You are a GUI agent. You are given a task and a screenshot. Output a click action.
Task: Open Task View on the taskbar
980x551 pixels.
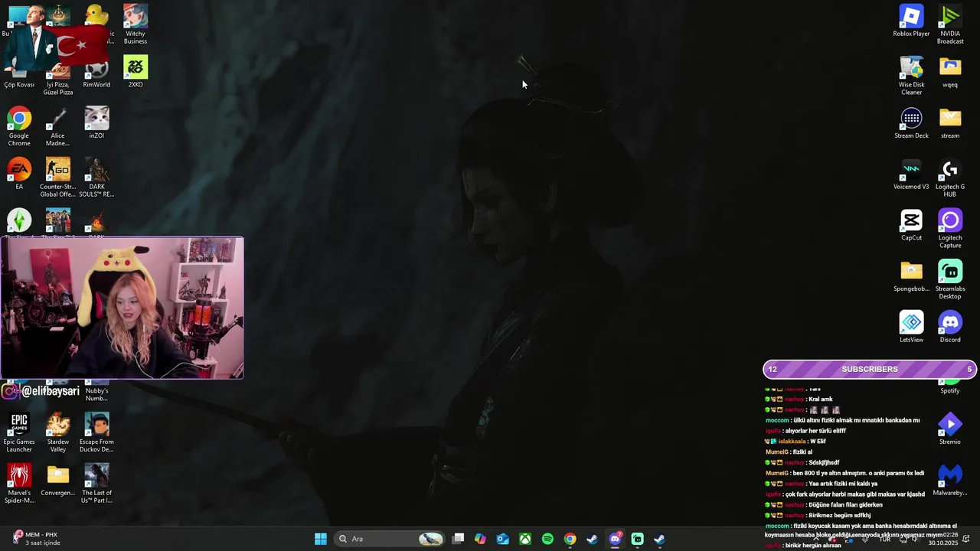point(458,539)
